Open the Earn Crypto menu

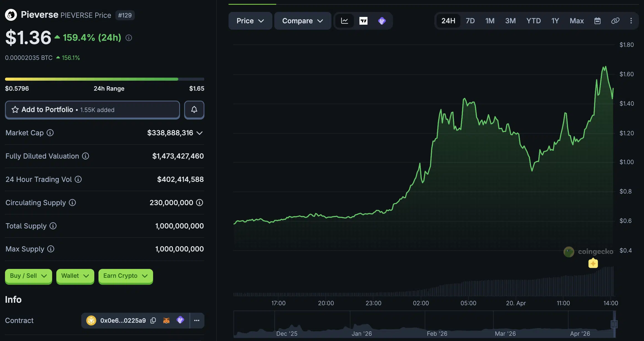[x=125, y=276]
